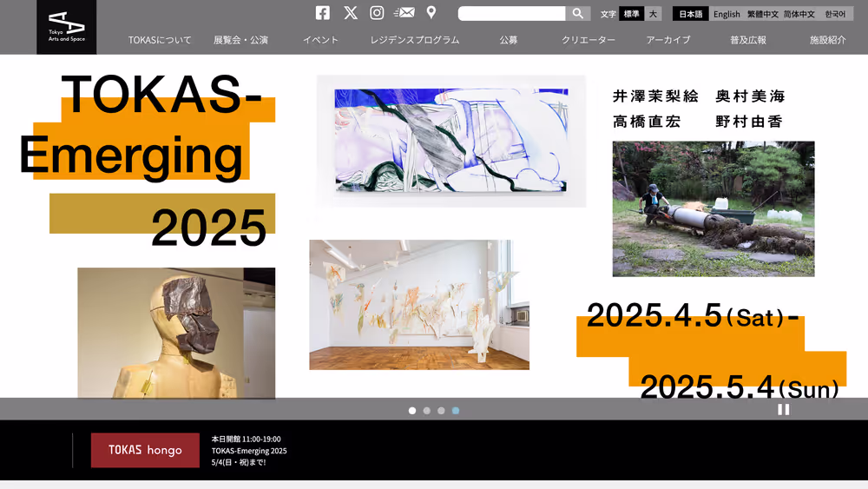
Task: Click the red TOKAS hongo button
Action: click(x=145, y=450)
